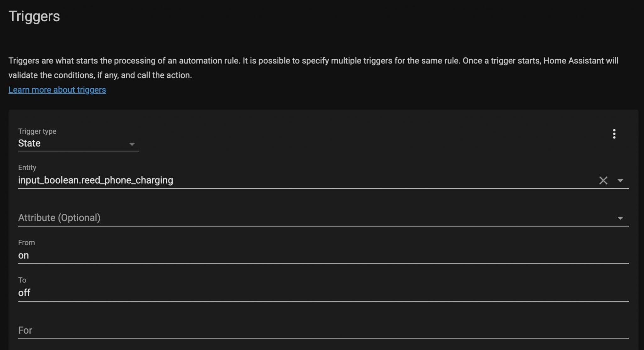Click the Triggers section heading
Image resolution: width=644 pixels, height=350 pixels.
click(34, 16)
